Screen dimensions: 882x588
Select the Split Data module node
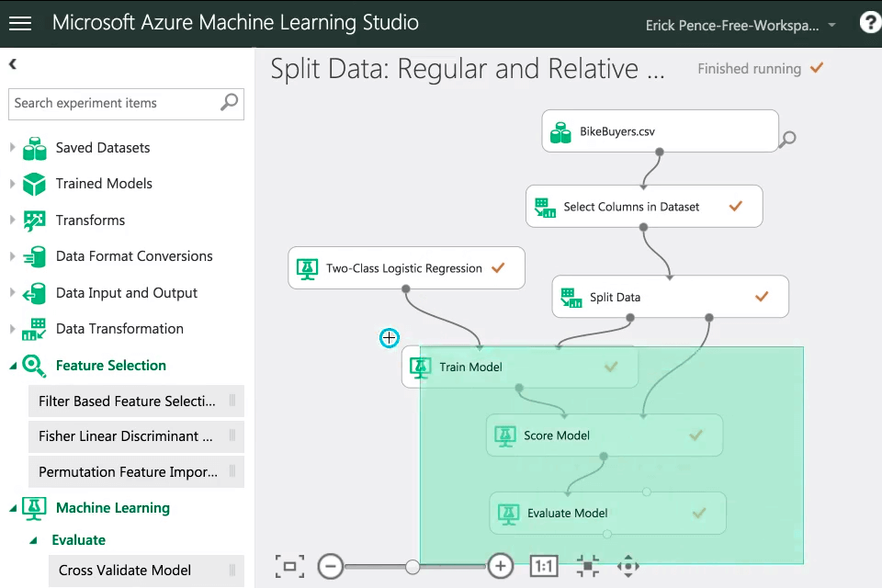click(x=671, y=297)
